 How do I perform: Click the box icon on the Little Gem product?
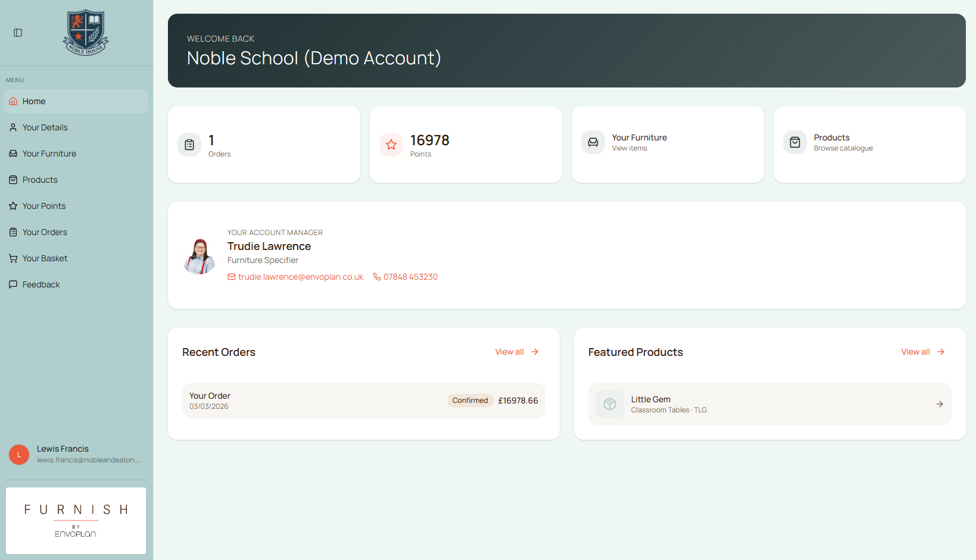click(x=610, y=404)
